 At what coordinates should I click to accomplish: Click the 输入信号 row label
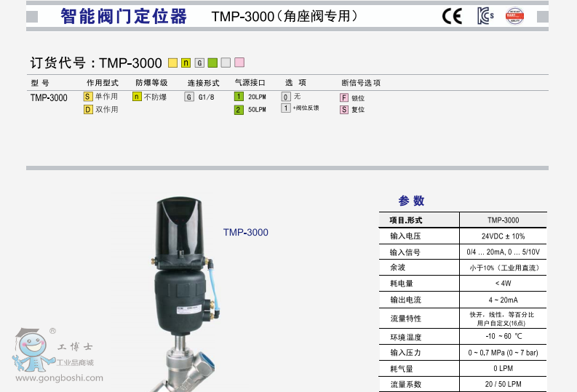pyautogui.click(x=405, y=252)
